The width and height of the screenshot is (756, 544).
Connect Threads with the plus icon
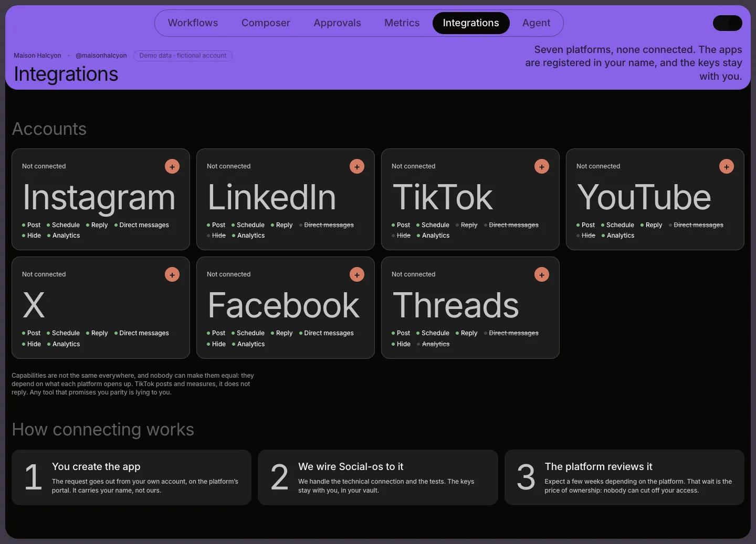point(542,274)
